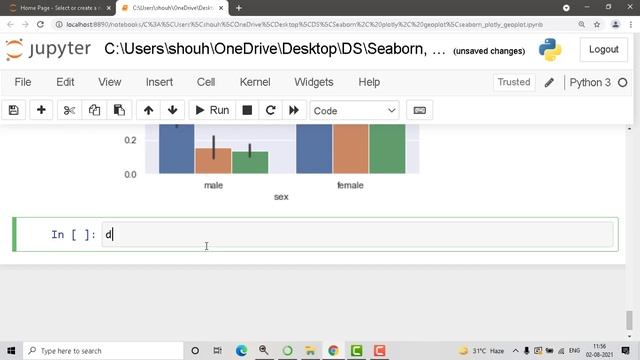Click the sex axis title
Image resolution: width=640 pixels, height=360 pixels.
tap(281, 197)
